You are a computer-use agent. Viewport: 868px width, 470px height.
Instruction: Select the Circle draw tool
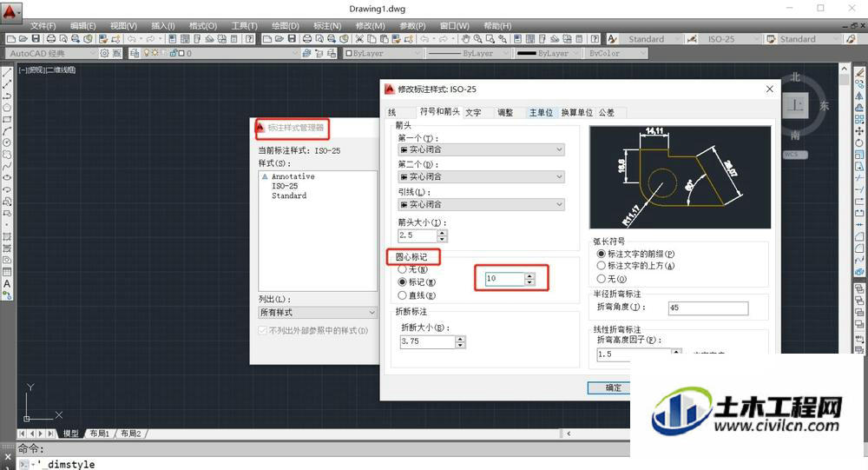[x=7, y=142]
